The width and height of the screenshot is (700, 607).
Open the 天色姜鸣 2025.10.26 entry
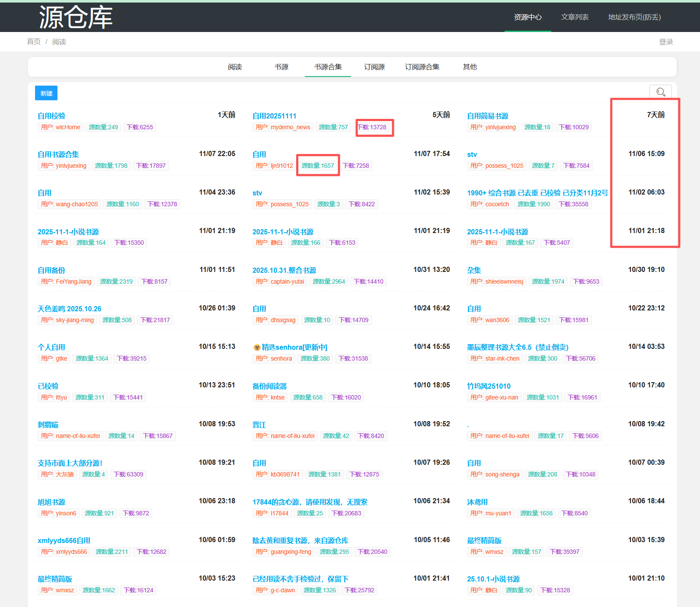tap(69, 309)
